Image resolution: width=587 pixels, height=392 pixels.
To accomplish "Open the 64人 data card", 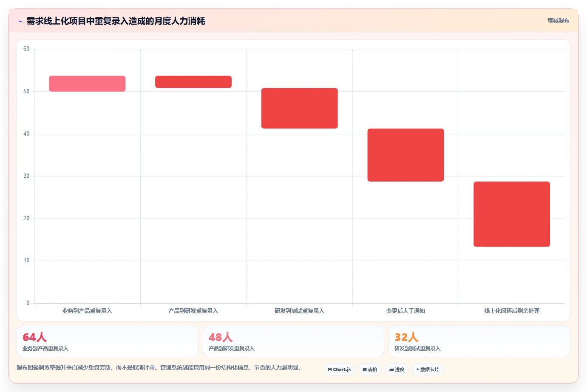I will point(108,341).
